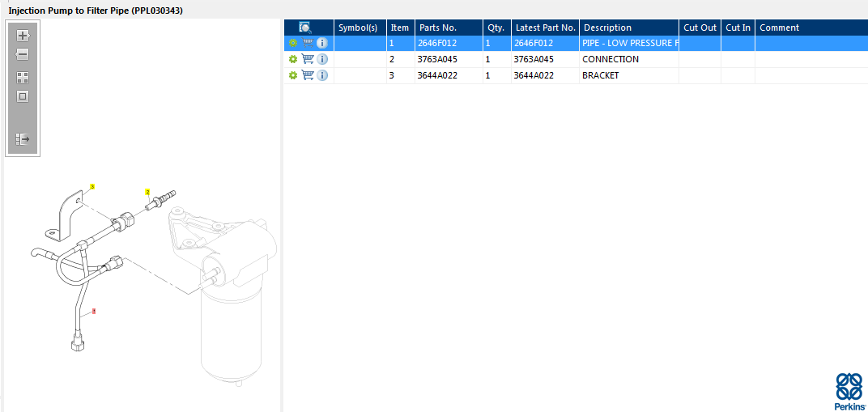The width and height of the screenshot is (868, 412).
Task: Click green gear icon for part 2646F012
Action: (x=293, y=43)
